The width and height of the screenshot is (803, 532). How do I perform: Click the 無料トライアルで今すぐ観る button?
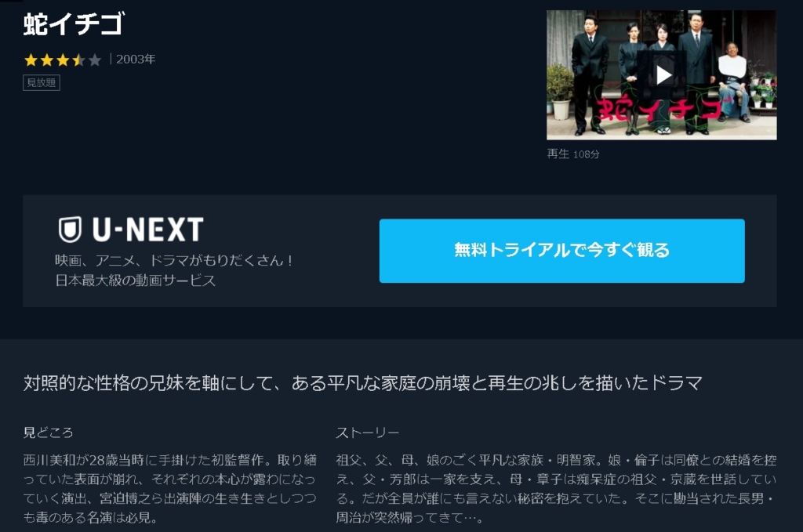click(x=561, y=251)
